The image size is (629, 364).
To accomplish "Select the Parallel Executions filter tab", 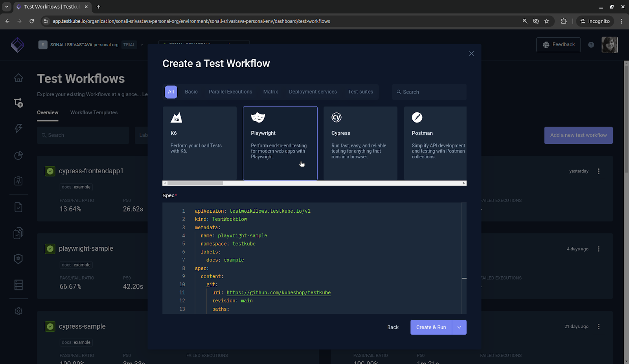I will [x=230, y=92].
